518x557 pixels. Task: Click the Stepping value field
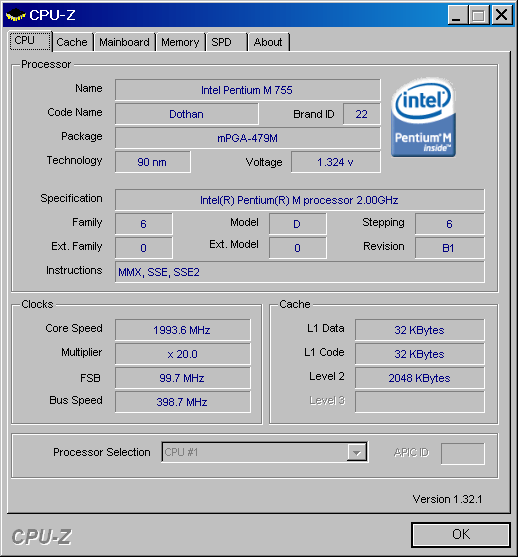(x=449, y=224)
